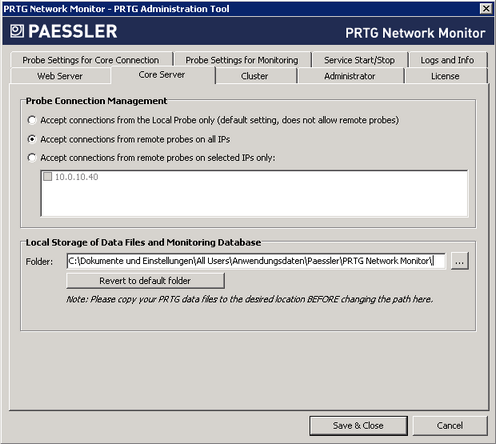The width and height of the screenshot is (496, 444).
Task: Click Save & Close
Action: click(x=358, y=426)
